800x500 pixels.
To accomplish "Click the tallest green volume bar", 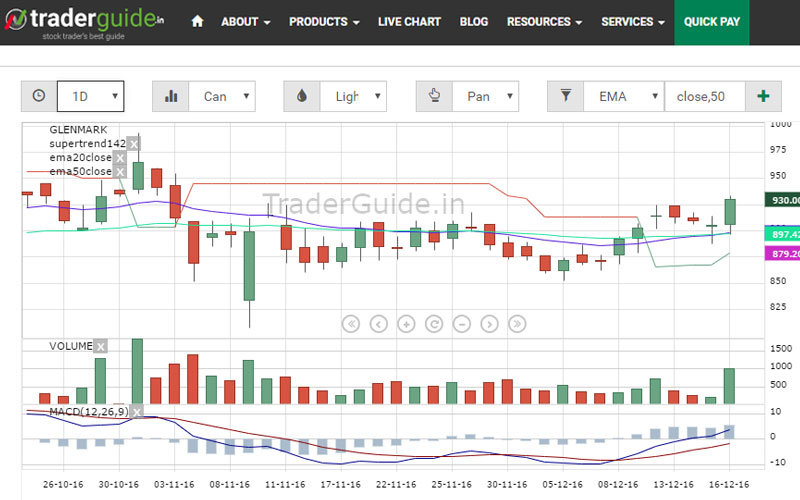I will click(137, 371).
